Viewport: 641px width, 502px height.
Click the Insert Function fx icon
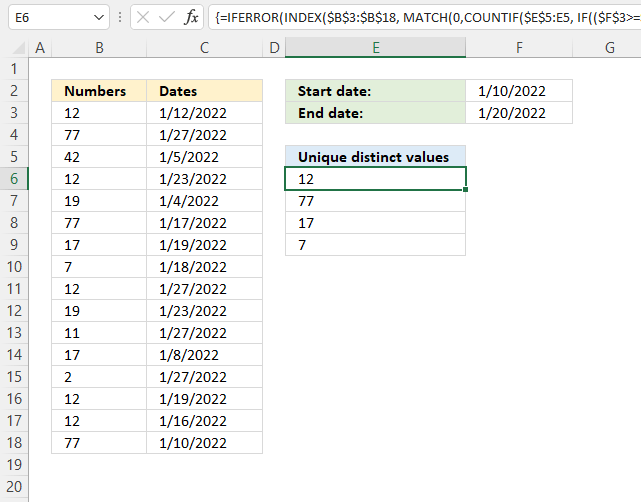pyautogui.click(x=191, y=17)
